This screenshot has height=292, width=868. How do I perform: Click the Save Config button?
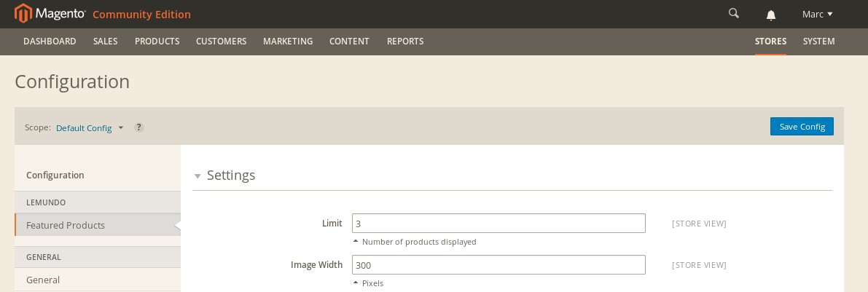click(x=802, y=127)
